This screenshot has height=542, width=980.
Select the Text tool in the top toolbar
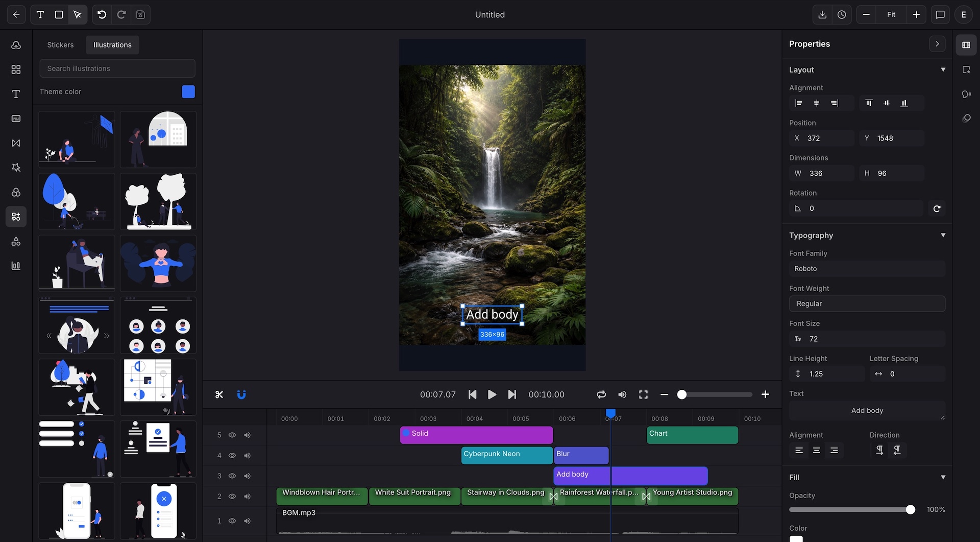(40, 15)
